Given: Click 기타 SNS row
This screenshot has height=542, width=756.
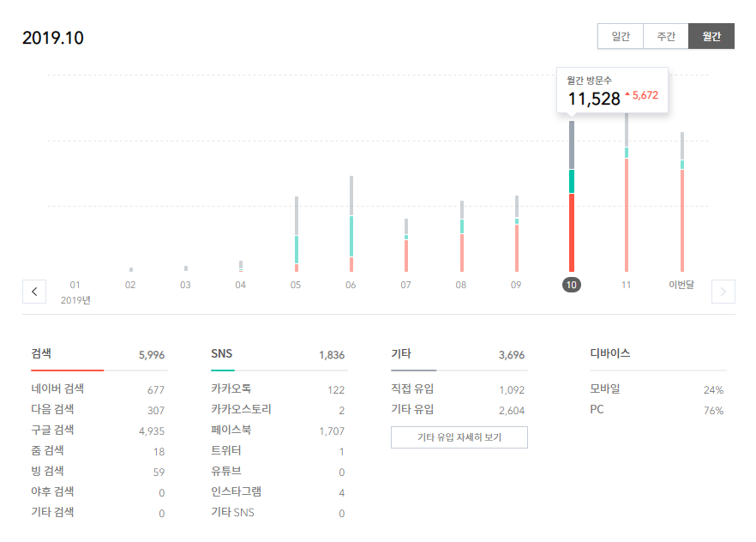Looking at the screenshot, I should (279, 512).
